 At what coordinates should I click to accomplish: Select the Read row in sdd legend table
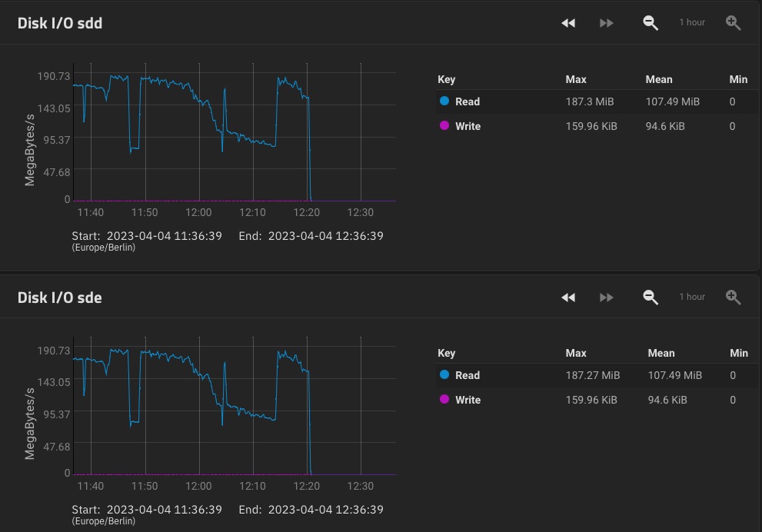(597, 101)
